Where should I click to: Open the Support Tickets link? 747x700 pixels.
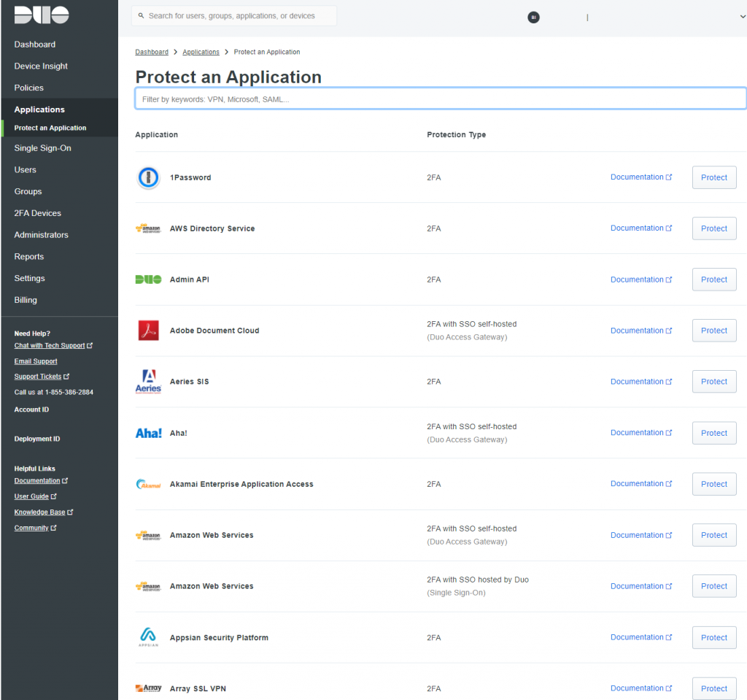(x=42, y=377)
